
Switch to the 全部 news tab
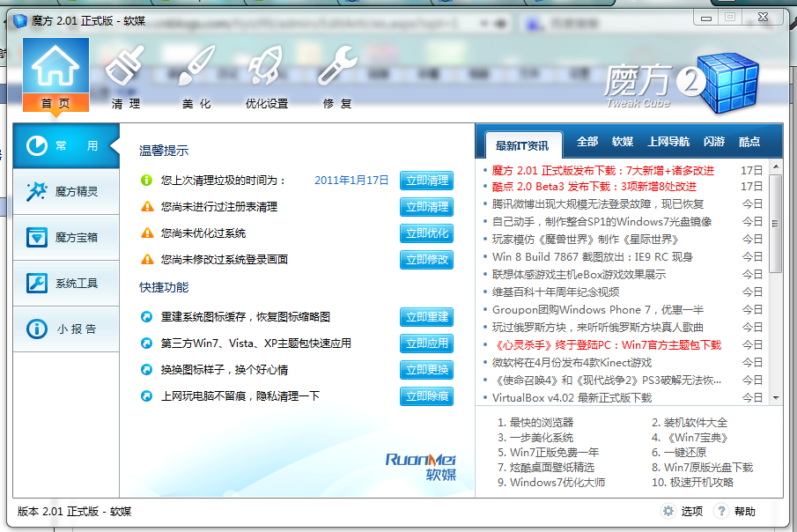coord(587,142)
